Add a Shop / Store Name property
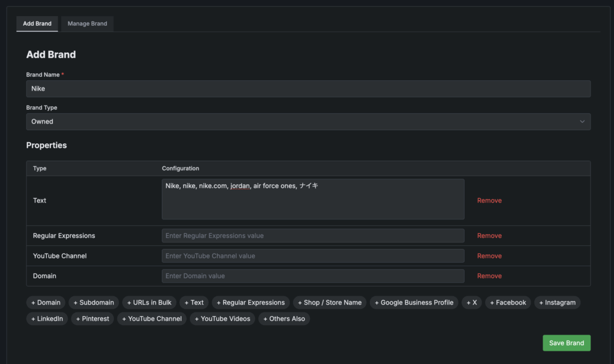Screen dimensions: 614x364 pos(330,303)
